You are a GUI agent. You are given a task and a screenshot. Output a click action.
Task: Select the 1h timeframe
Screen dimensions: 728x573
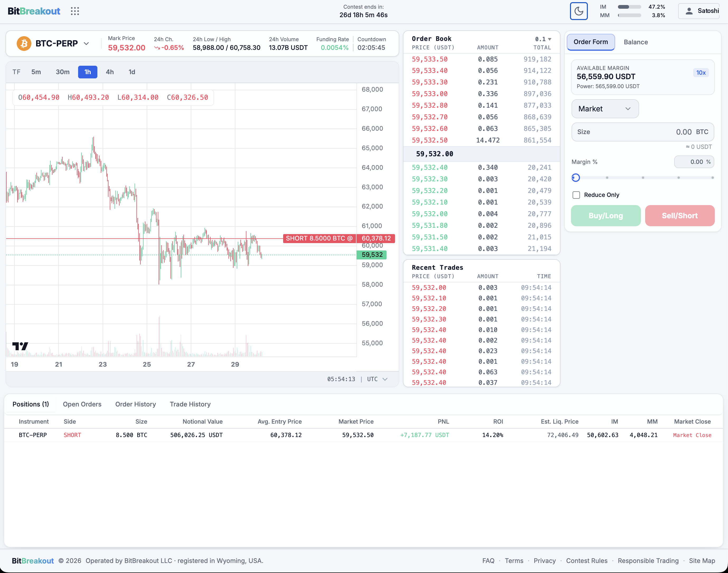pos(88,72)
